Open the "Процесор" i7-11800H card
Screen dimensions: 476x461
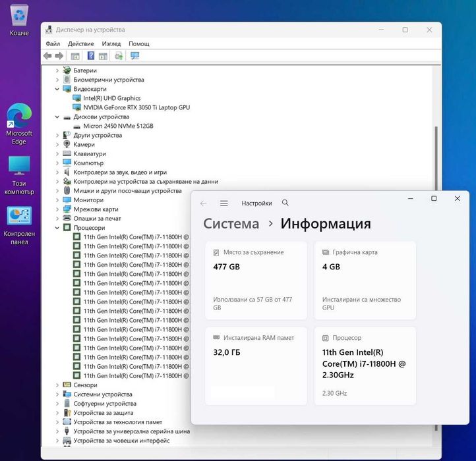pyautogui.click(x=365, y=366)
